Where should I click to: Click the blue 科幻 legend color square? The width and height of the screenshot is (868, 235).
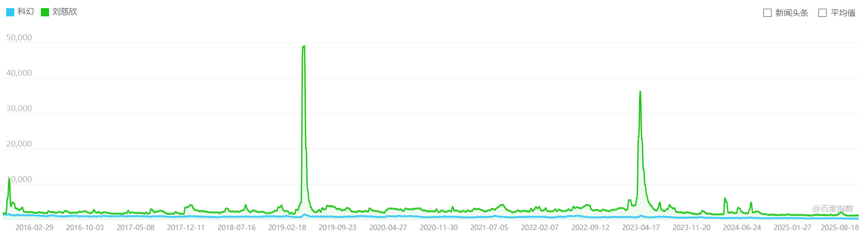coord(10,12)
